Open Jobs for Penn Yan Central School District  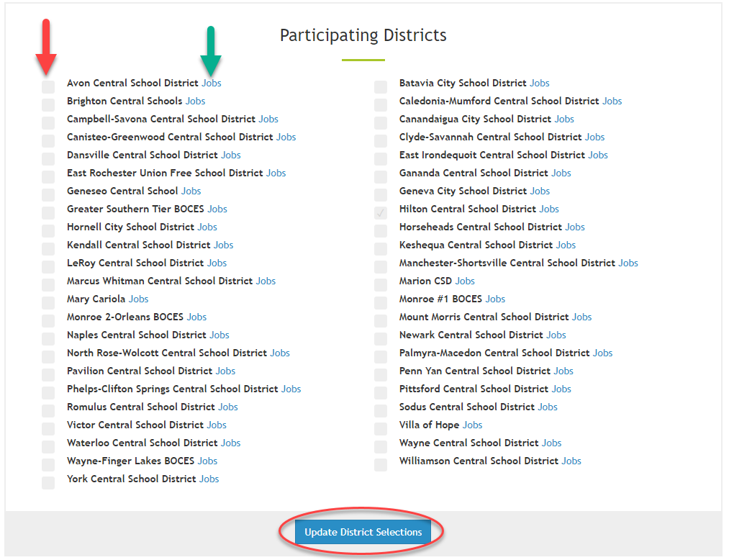[563, 371]
